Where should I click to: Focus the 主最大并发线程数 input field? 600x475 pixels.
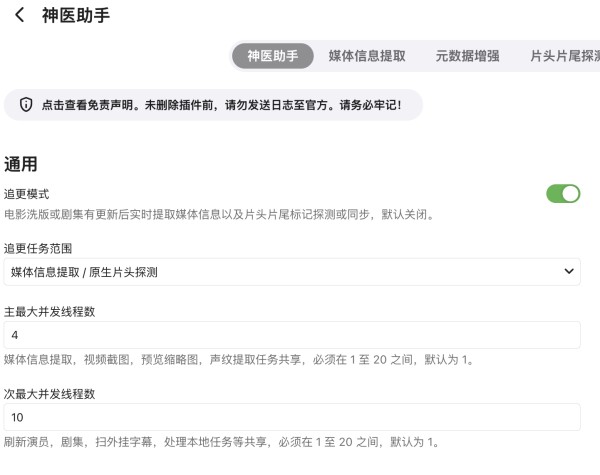click(x=291, y=335)
